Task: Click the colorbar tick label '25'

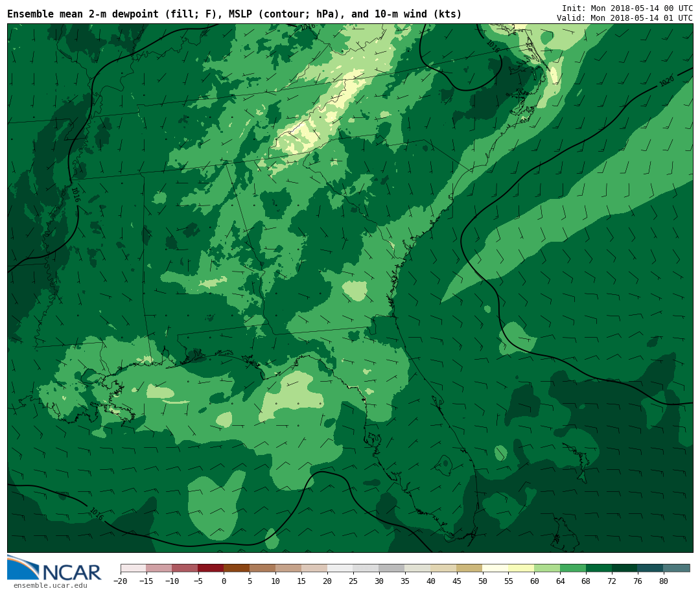Action: [353, 581]
